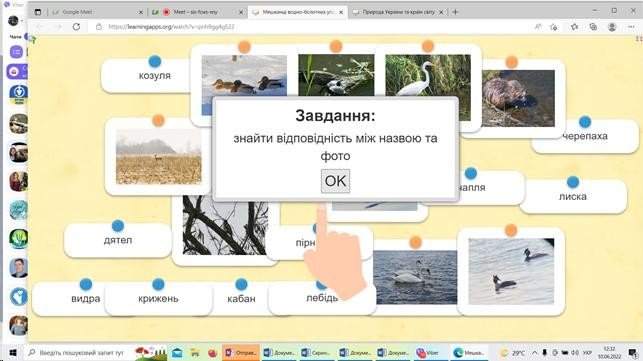
Task: Select the черепаха name card
Action: coord(585,137)
